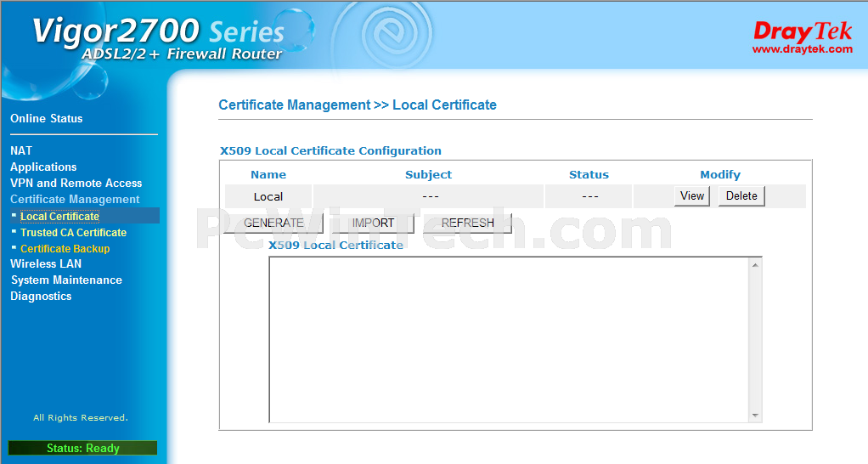The height and width of the screenshot is (464, 868).
Task: Click the bullet icon beside Certificate Backup
Action: [x=14, y=247]
